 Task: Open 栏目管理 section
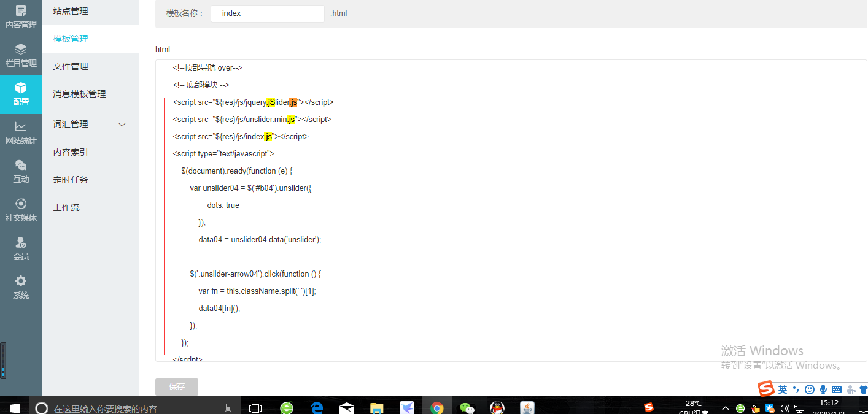coord(21,55)
